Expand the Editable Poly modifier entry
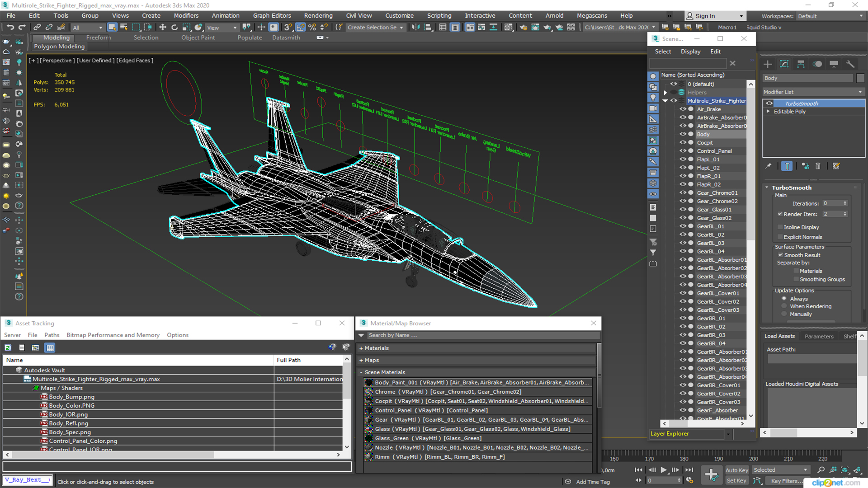 click(768, 112)
